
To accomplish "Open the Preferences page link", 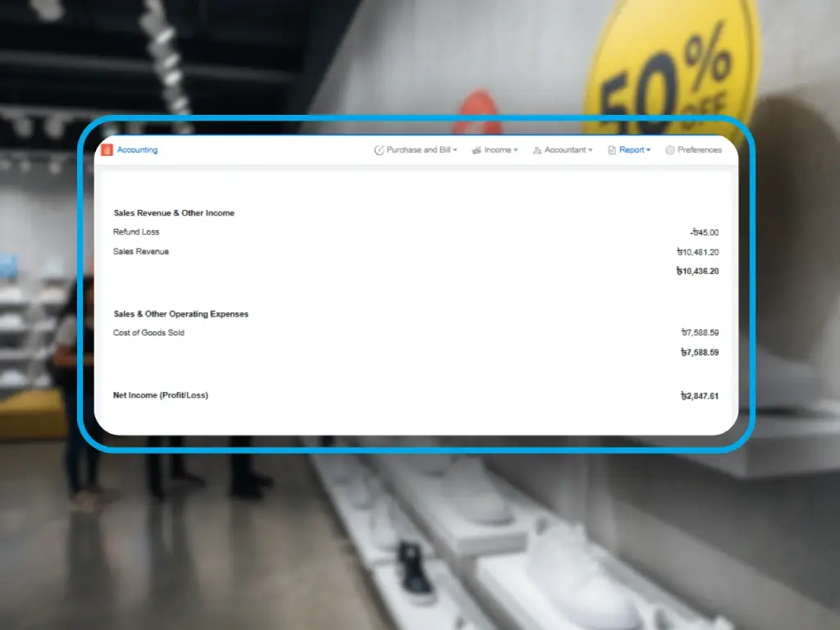I will pyautogui.click(x=700, y=150).
